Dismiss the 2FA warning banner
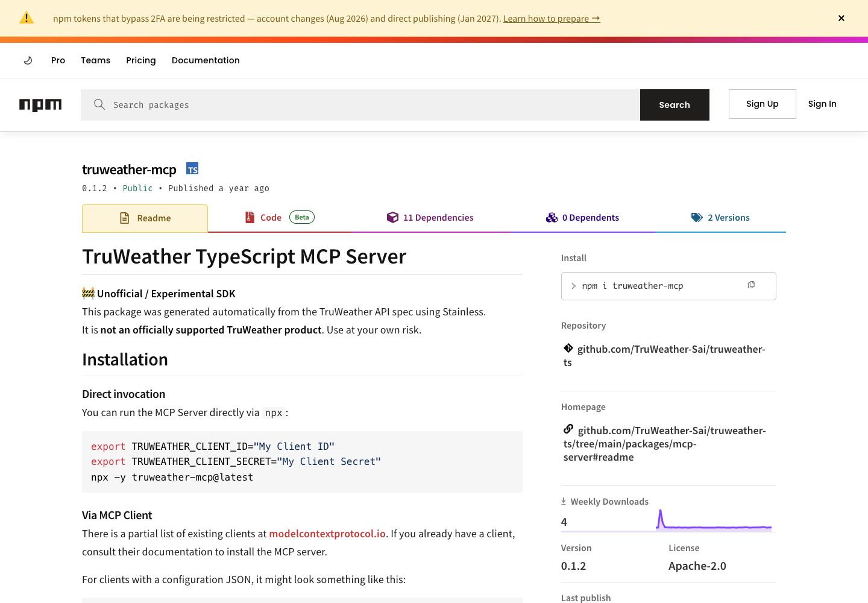 pyautogui.click(x=841, y=18)
